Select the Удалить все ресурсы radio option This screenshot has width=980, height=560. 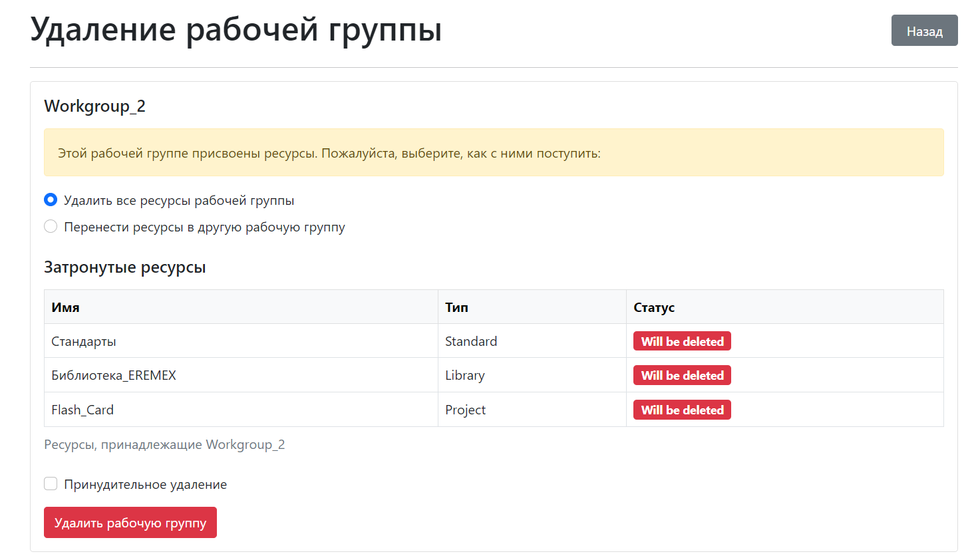pyautogui.click(x=51, y=199)
